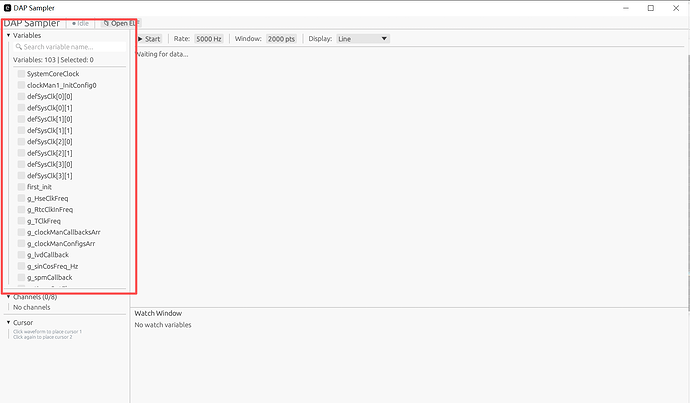This screenshot has width=690, height=403.
Task: Check the g_sinCosFreq_Hz checkbox
Action: tap(21, 266)
